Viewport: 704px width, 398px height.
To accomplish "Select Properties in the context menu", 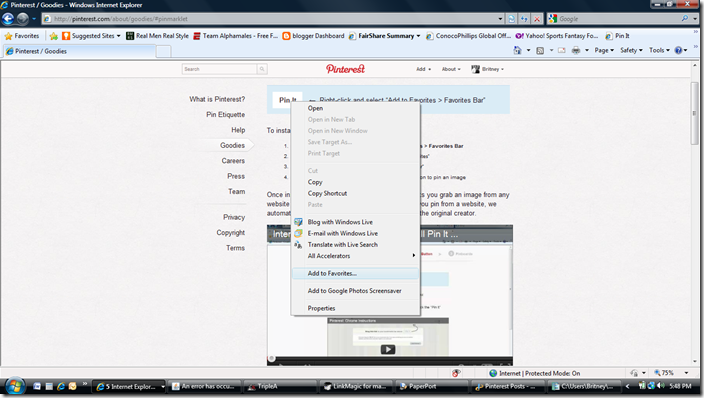I will click(355, 308).
